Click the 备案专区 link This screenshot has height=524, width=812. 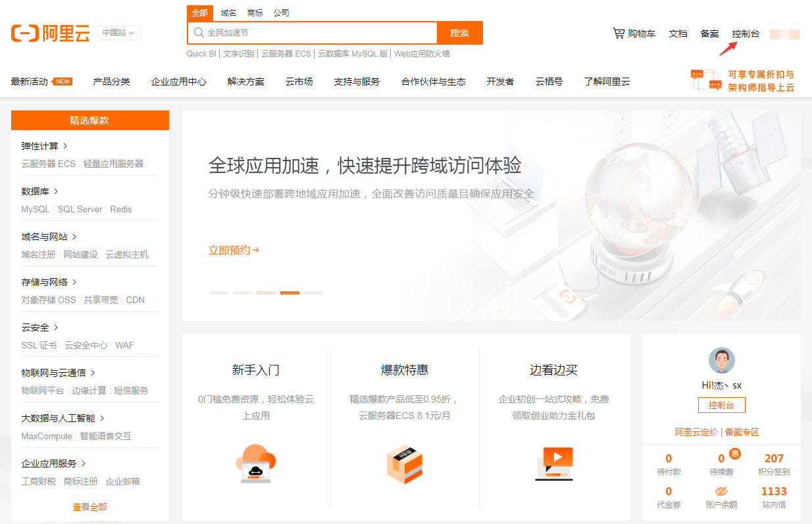click(x=742, y=432)
